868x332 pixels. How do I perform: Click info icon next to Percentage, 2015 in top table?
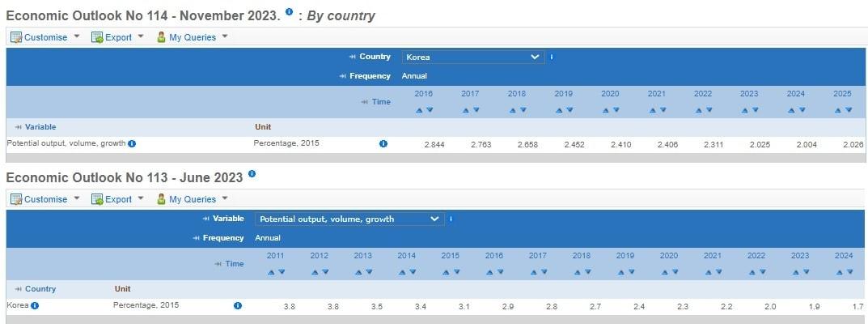coord(383,143)
